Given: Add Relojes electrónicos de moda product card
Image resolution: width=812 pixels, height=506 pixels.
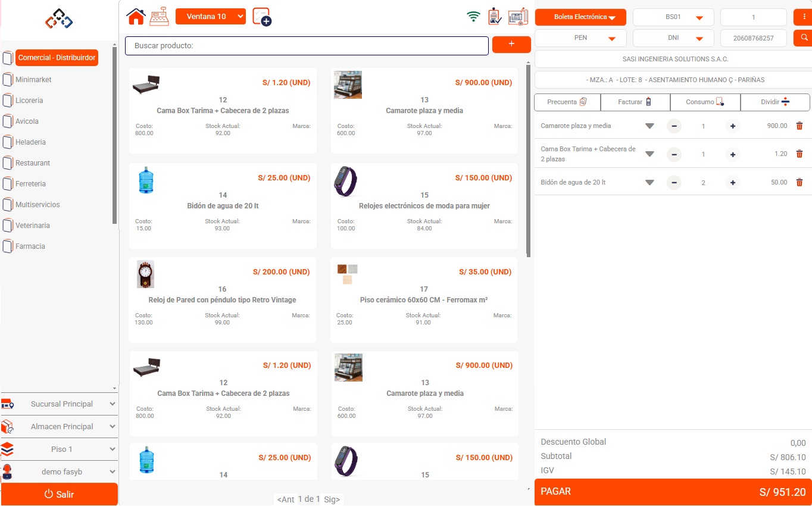Looking at the screenshot, I should click(x=424, y=205).
